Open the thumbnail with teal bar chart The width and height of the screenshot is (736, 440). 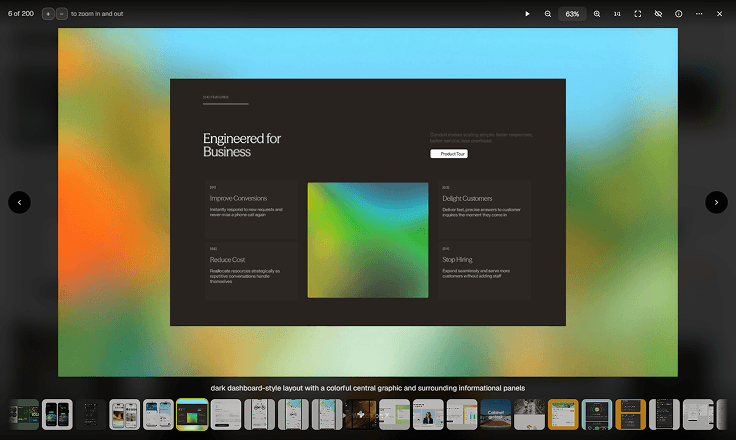point(462,415)
